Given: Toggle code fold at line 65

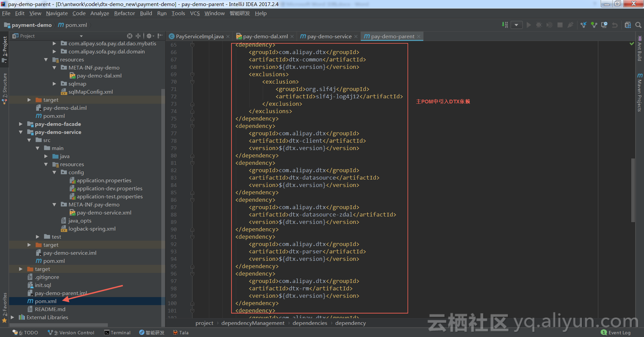Looking at the screenshot, I should (192, 45).
